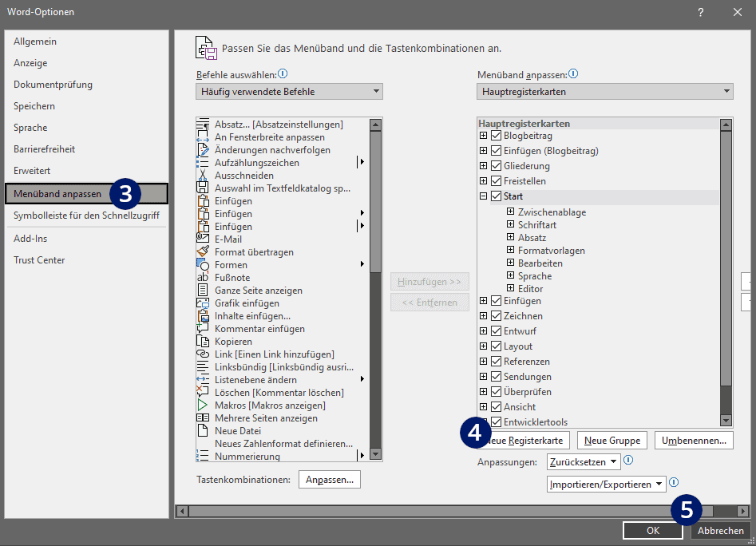Toggle the Zeichnen checkbox
This screenshot has width=756, height=546.
pyautogui.click(x=496, y=315)
